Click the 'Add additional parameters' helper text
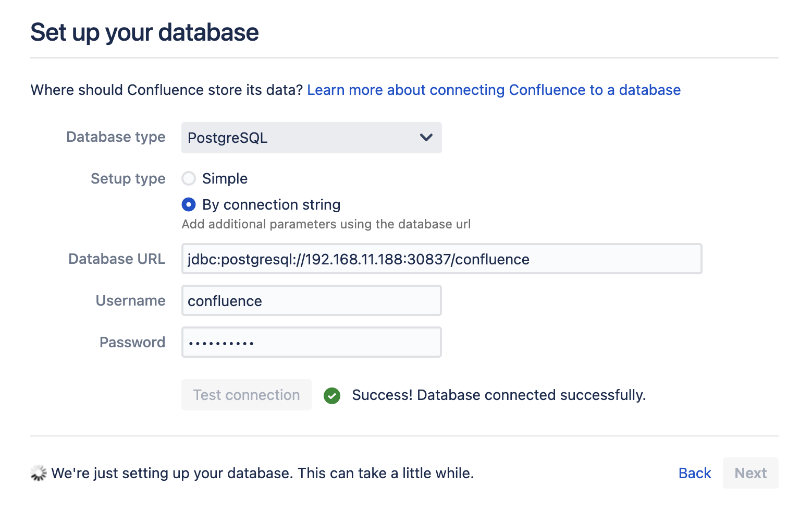812x510 pixels. (326, 224)
